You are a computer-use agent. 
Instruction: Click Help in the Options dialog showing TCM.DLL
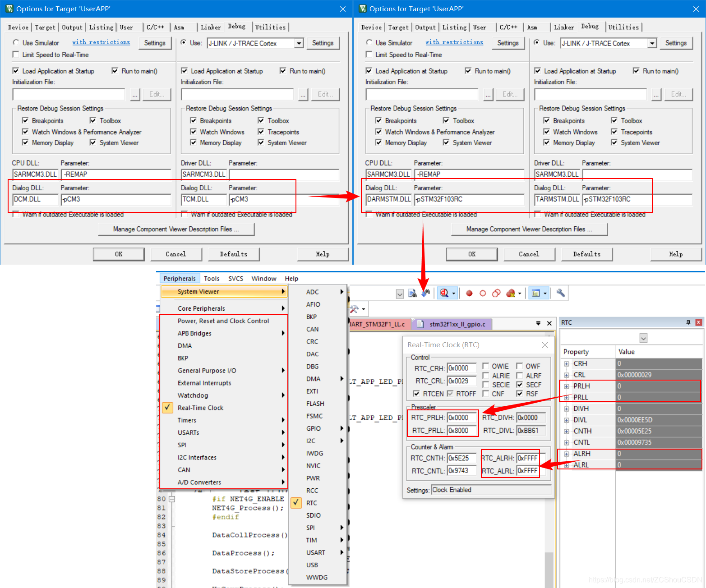pos(323,254)
